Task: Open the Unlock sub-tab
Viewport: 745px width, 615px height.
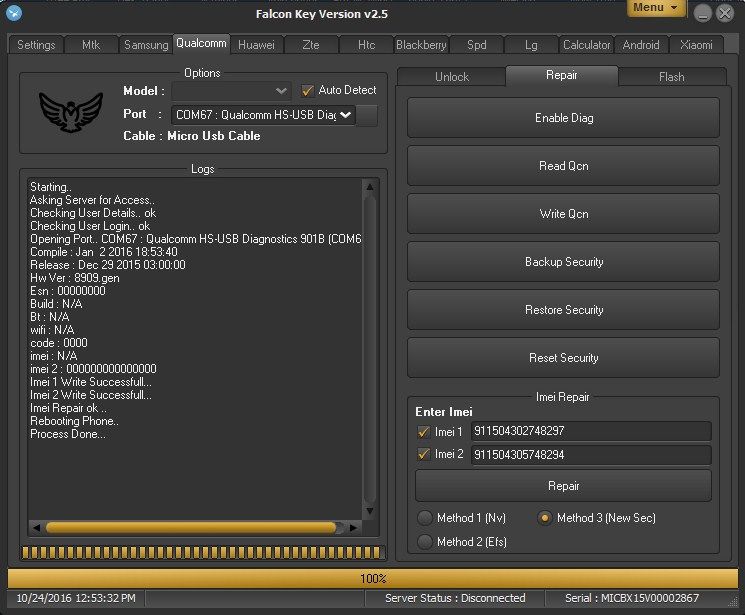Action: [x=452, y=77]
